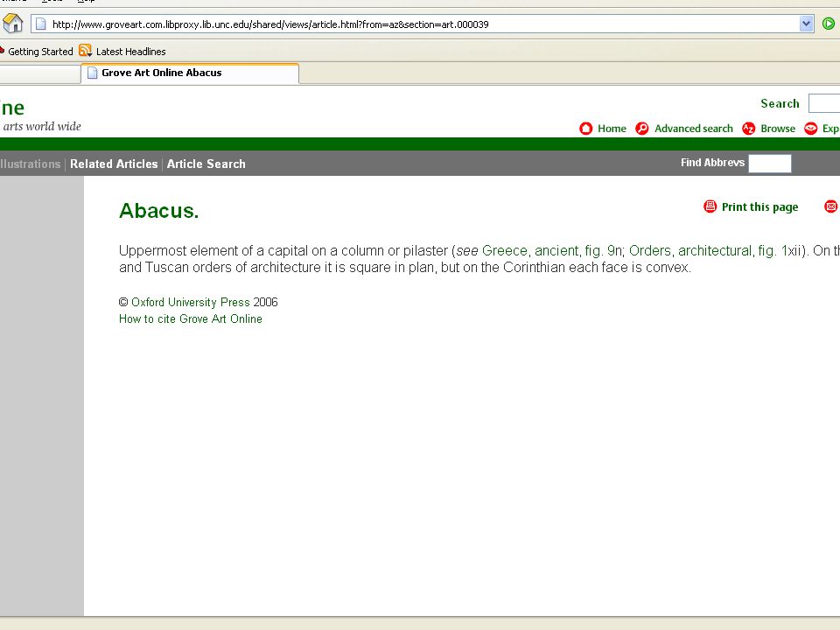Click the red Explore eye icon

pos(810,129)
